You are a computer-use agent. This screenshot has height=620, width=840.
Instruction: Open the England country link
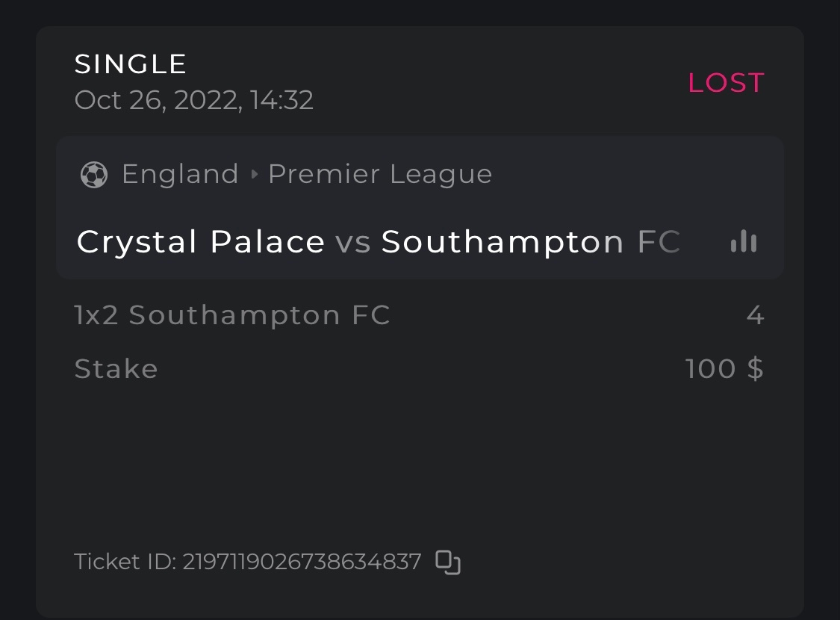click(180, 174)
